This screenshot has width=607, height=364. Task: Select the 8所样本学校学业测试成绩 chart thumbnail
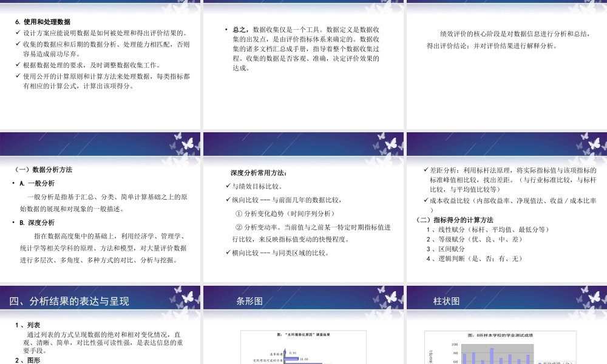tap(504, 346)
